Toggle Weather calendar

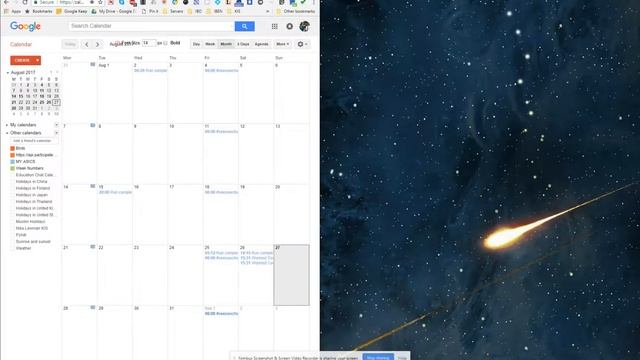[13, 248]
